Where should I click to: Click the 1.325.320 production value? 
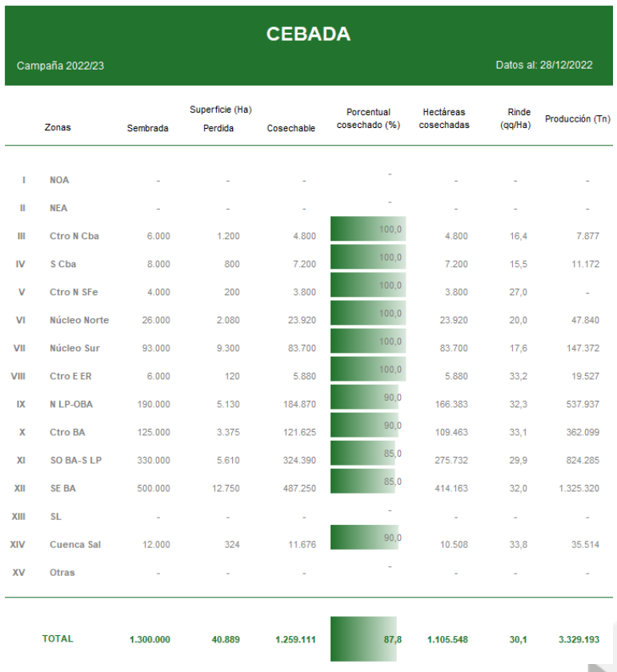click(579, 488)
